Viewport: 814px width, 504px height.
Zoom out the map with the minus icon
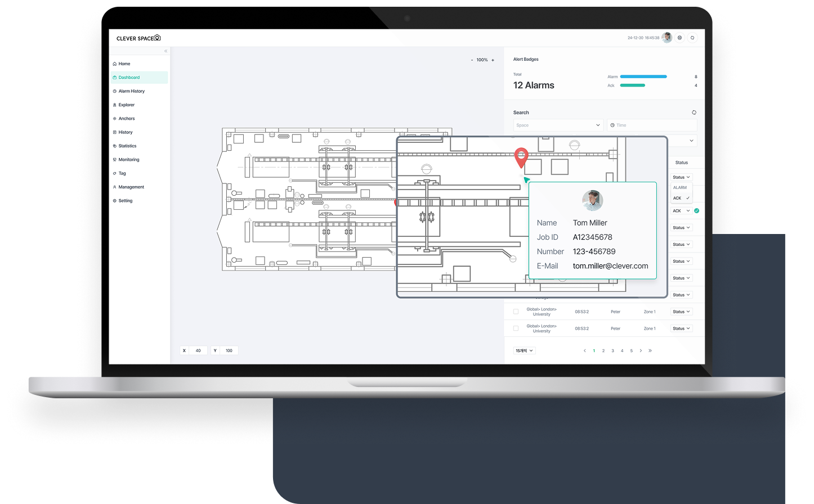tap(472, 60)
